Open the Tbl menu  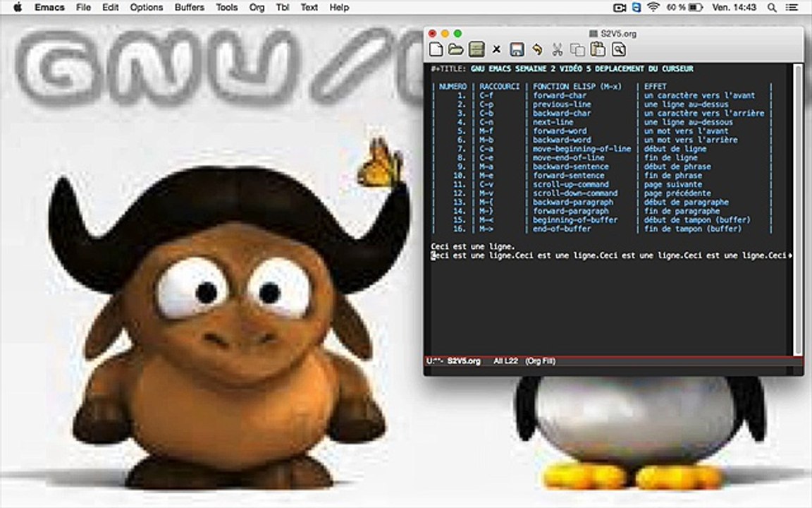pos(283,7)
